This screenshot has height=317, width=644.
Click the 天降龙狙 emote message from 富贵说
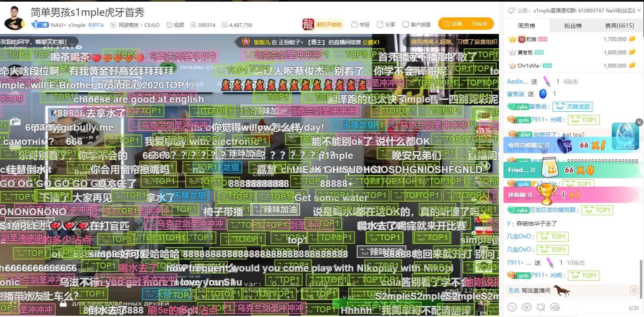(x=572, y=107)
